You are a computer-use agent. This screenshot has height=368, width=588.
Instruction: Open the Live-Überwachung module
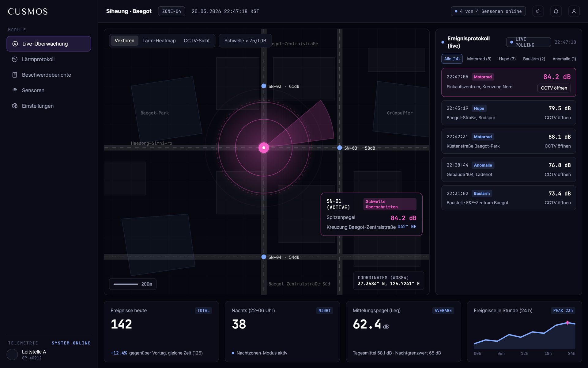coord(49,44)
